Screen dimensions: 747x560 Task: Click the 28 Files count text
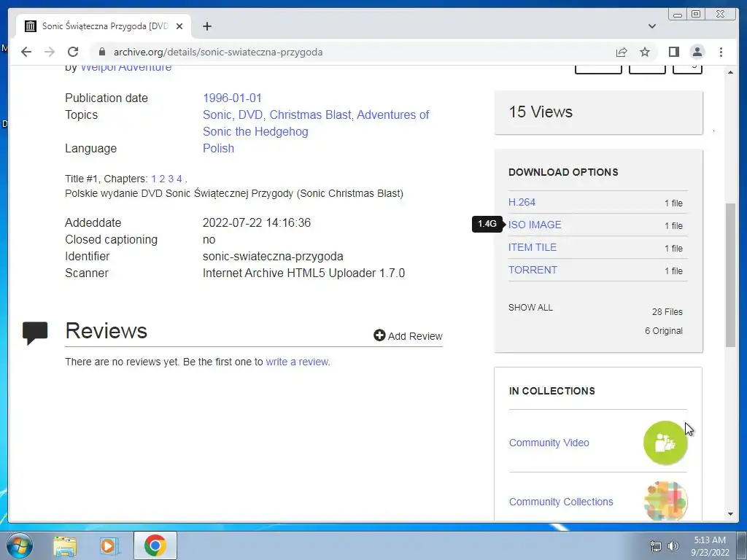[x=667, y=312]
